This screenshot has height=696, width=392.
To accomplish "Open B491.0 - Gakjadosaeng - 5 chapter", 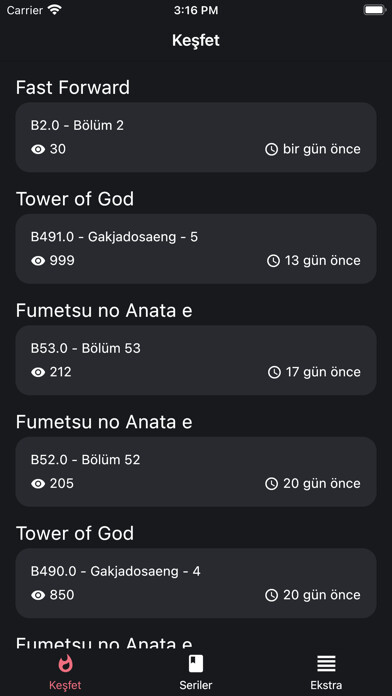I will coord(196,249).
